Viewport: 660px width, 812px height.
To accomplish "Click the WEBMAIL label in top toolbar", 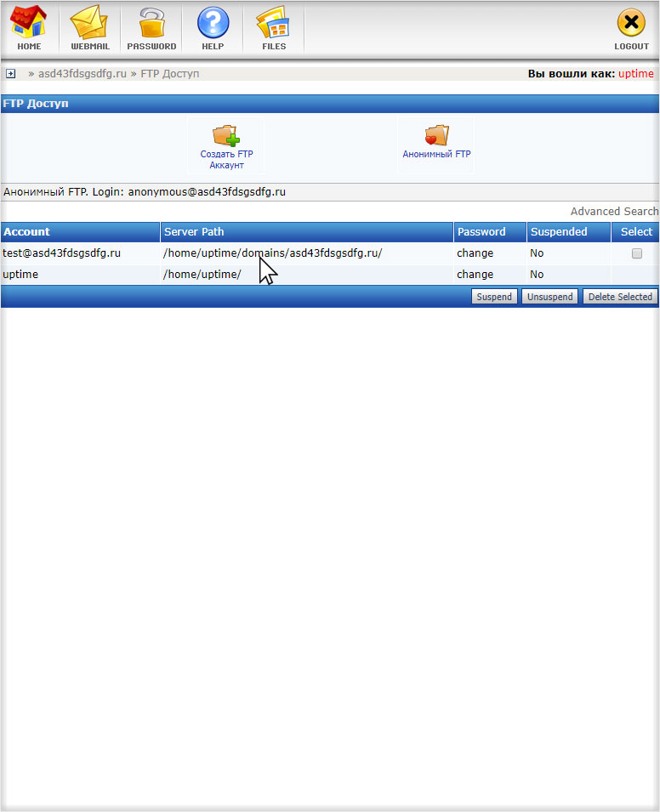I will [x=90, y=46].
